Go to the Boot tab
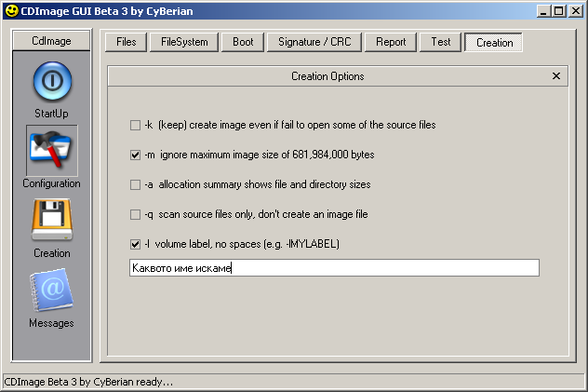The width and height of the screenshot is (588, 392). coord(243,42)
